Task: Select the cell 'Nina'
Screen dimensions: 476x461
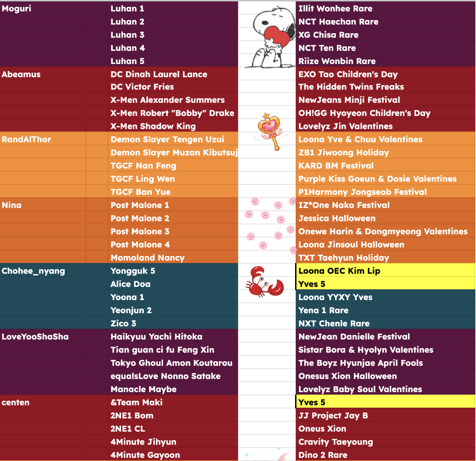Action: [x=43, y=205]
